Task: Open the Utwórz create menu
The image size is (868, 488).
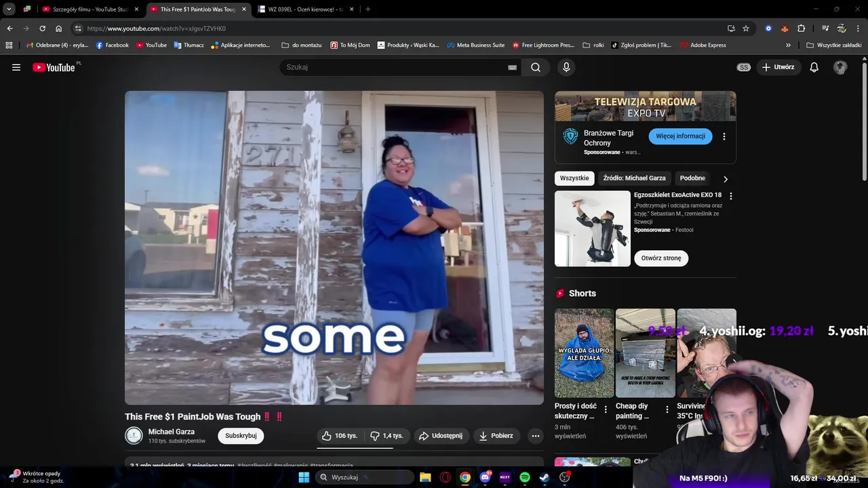Action: (778, 67)
